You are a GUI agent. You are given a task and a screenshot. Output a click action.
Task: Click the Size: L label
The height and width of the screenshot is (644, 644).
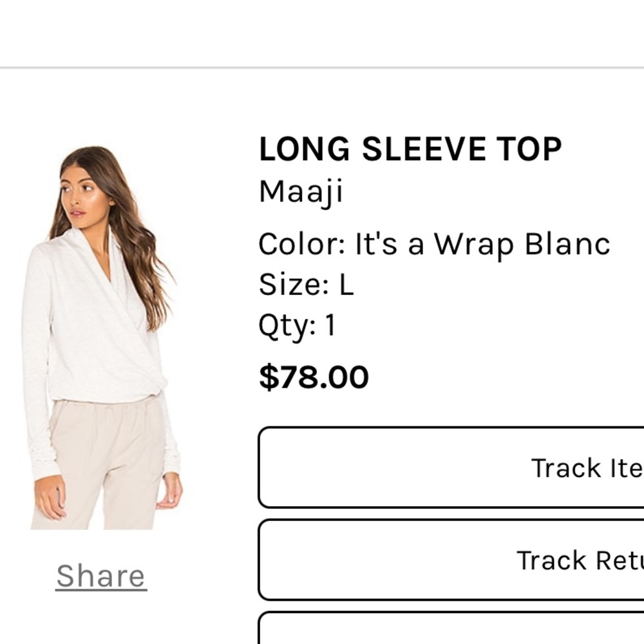tap(306, 284)
